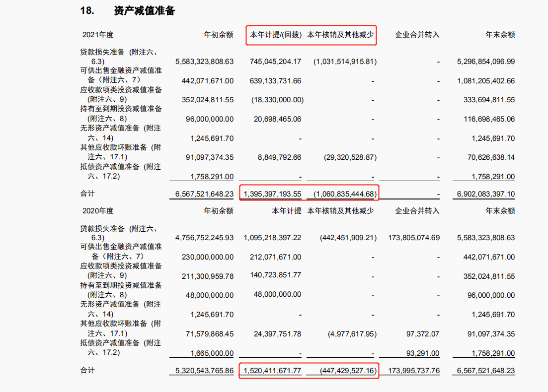Select the amount (442,451,909.21)
Screen dimensions: 548x392
pos(348,238)
